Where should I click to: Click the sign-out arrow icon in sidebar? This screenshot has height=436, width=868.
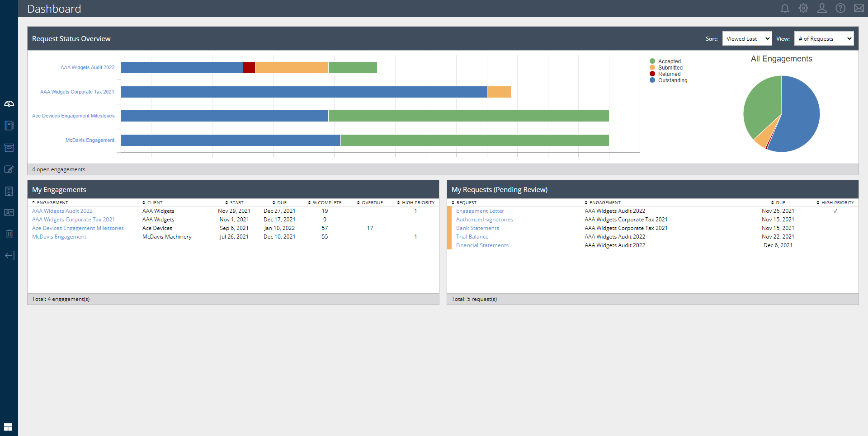(9, 255)
